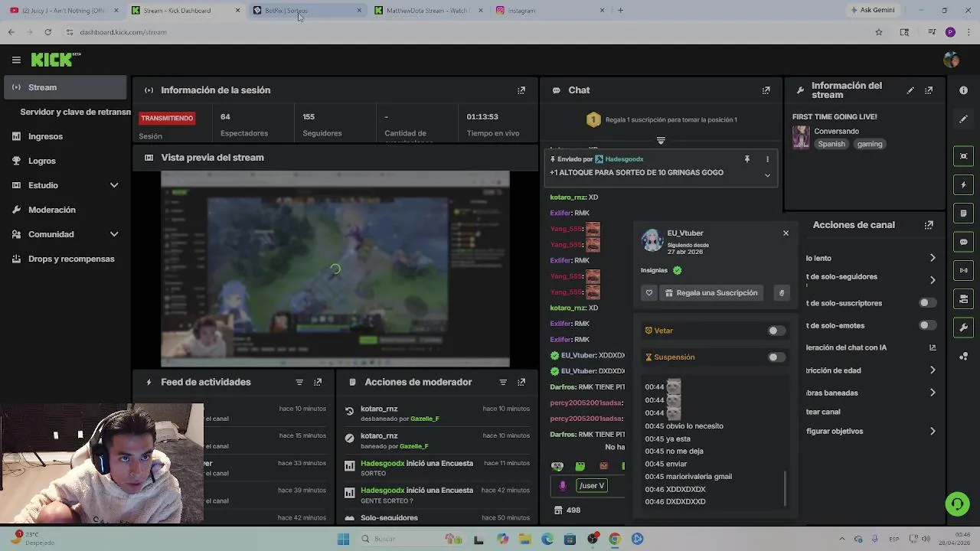Open File Explorer from the taskbar
This screenshot has width=980, height=551.
pyautogui.click(x=525, y=539)
